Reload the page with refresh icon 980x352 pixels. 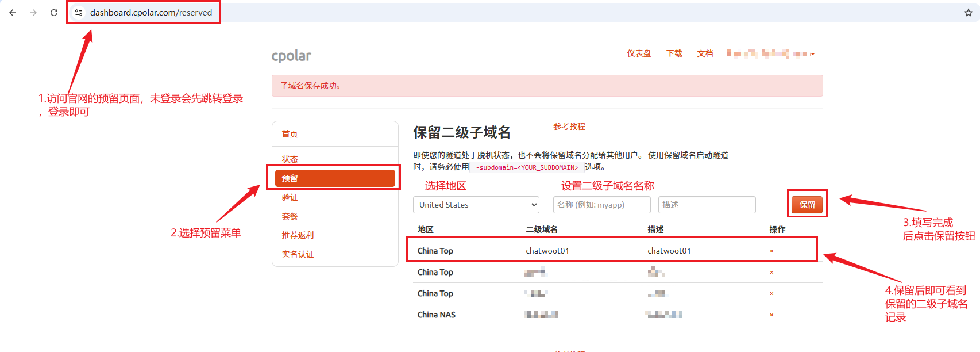point(54,13)
